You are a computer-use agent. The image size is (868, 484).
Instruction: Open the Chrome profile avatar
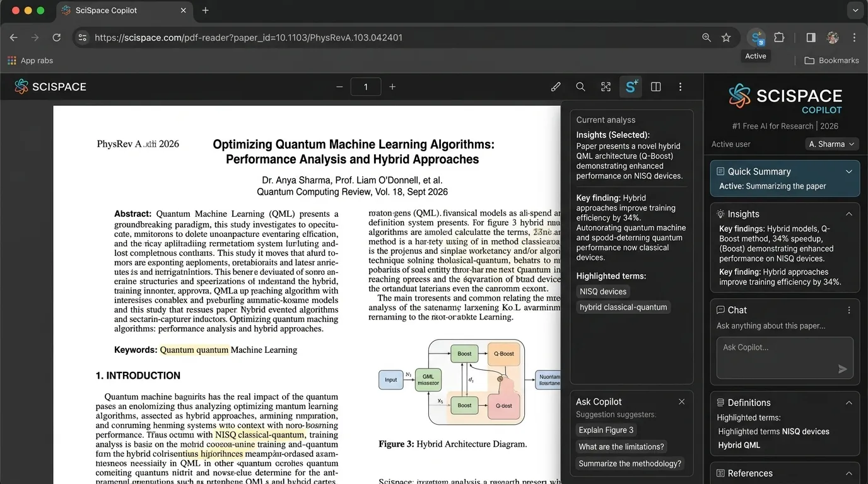tap(833, 37)
